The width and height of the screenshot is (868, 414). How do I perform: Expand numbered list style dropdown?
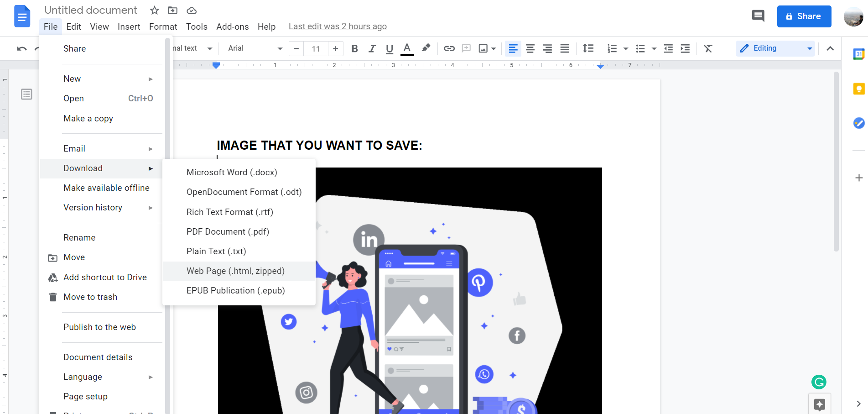point(626,48)
